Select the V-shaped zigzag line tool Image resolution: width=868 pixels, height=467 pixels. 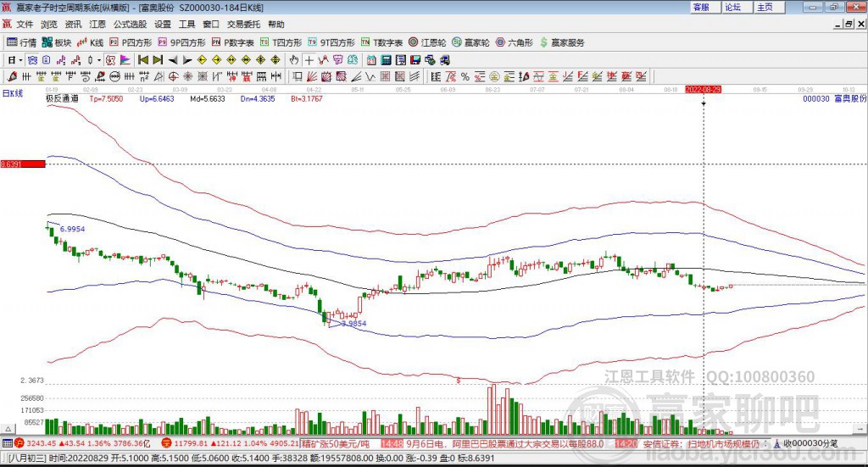pos(370,76)
